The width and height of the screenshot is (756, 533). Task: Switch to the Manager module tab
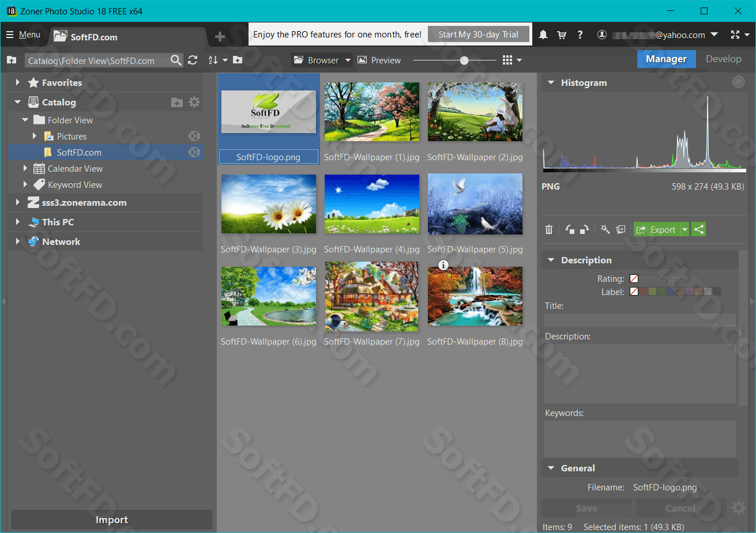click(666, 59)
